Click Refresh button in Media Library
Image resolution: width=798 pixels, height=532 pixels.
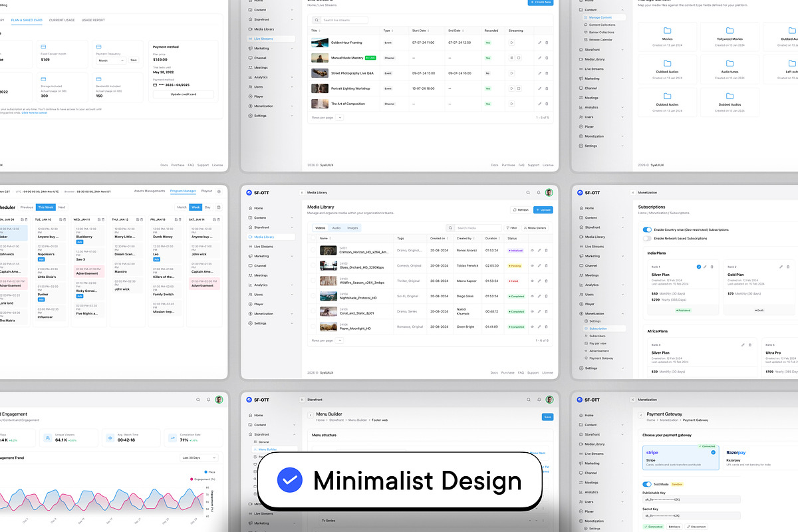[x=521, y=209]
